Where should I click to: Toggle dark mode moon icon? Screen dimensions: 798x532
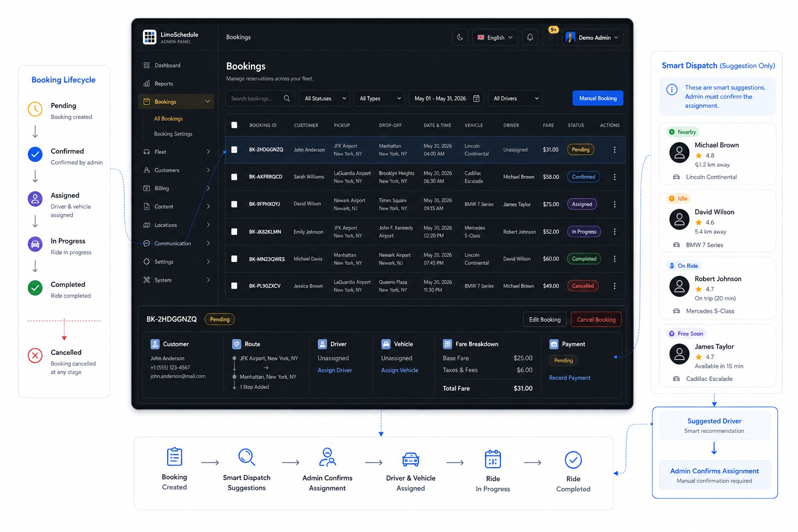click(x=460, y=37)
